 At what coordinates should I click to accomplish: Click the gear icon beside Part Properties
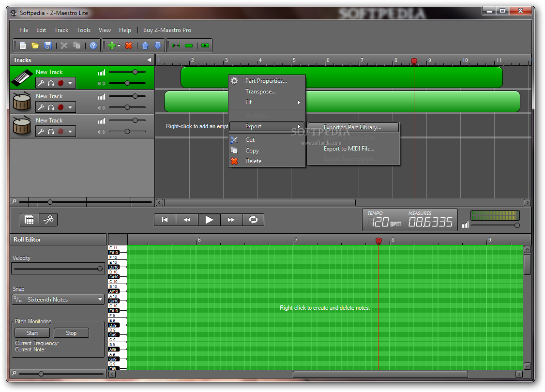tap(235, 81)
